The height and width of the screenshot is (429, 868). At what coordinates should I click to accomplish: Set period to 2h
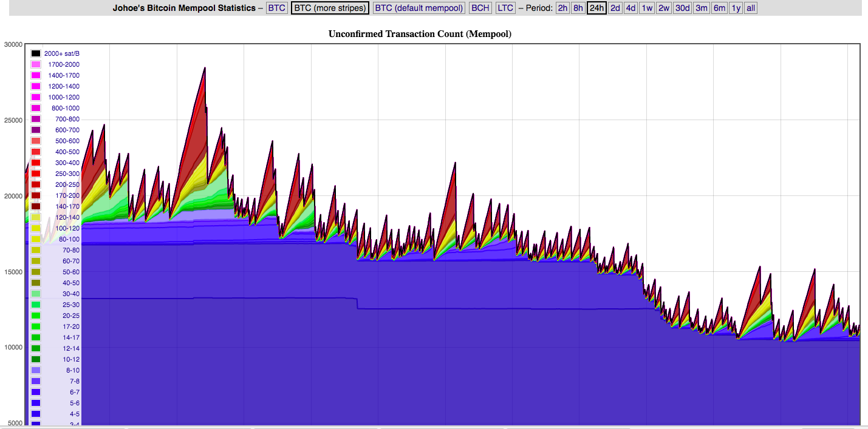[x=562, y=8]
